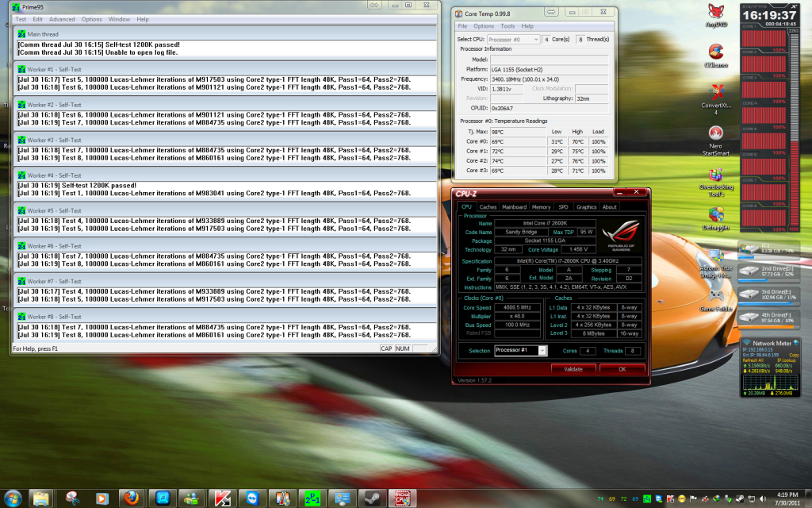Open Kaspersky from the taskbar

(222, 498)
